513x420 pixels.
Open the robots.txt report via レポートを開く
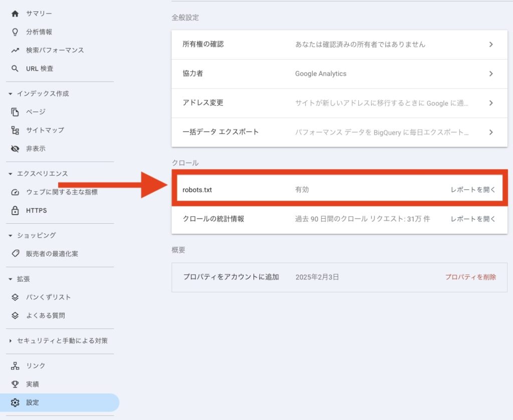tap(473, 190)
